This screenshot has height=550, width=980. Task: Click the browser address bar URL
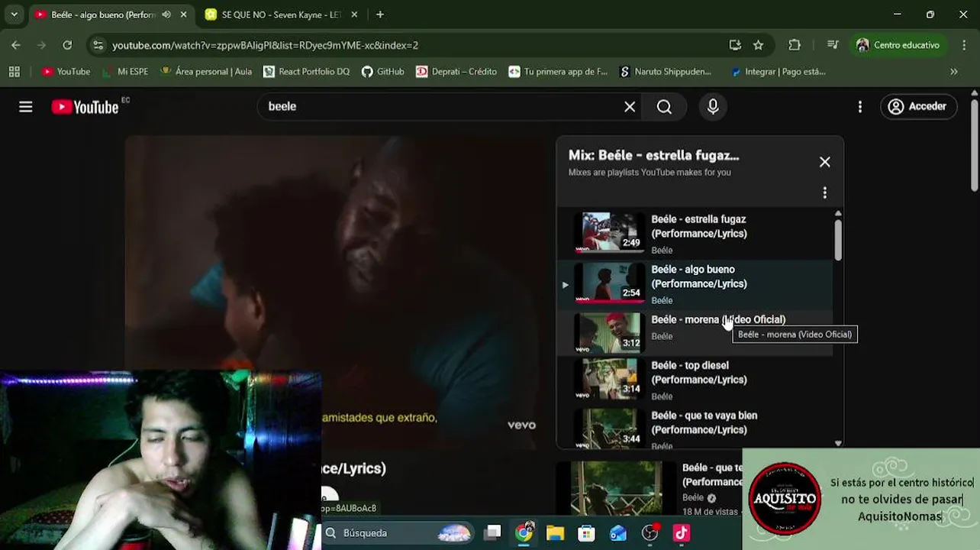(265, 45)
